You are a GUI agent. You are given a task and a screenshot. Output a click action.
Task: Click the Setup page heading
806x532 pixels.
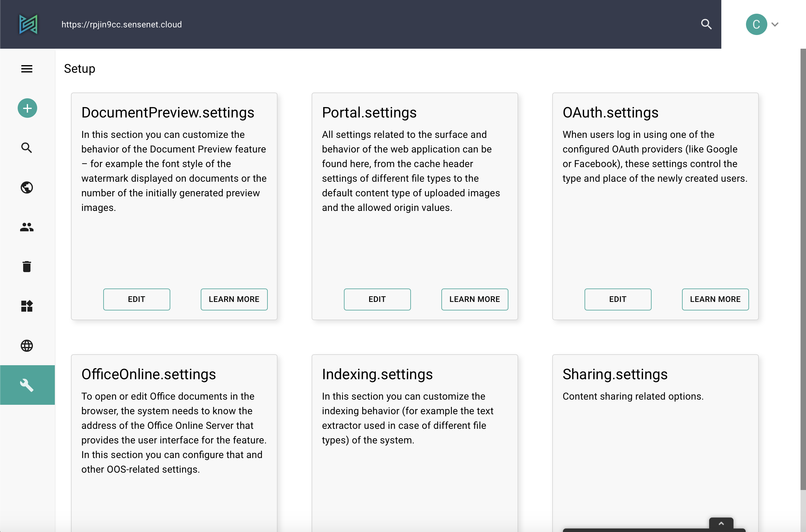point(80,68)
